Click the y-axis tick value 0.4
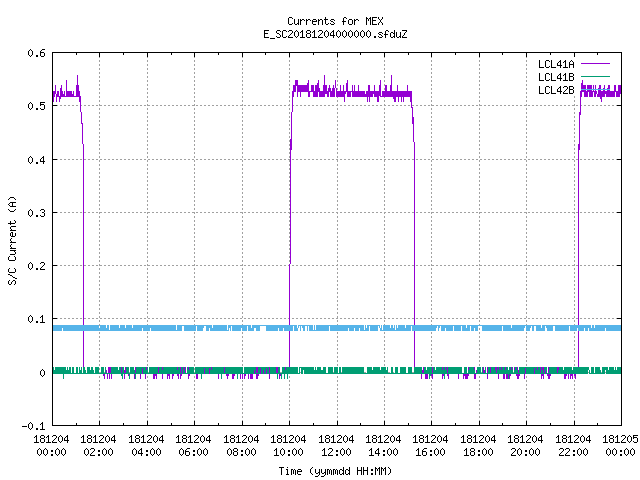 coord(36,160)
